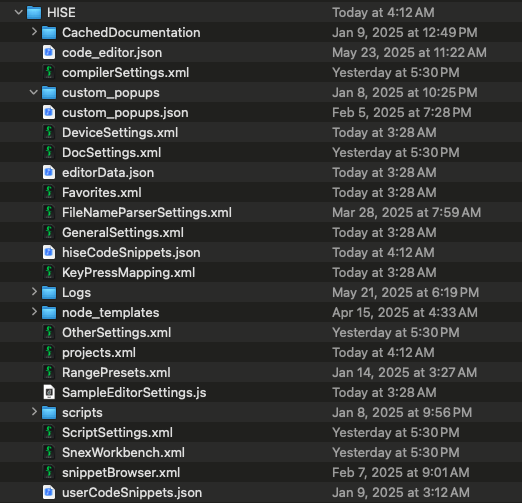Click the date May 23, 2025 at 11:22 AM

(409, 53)
